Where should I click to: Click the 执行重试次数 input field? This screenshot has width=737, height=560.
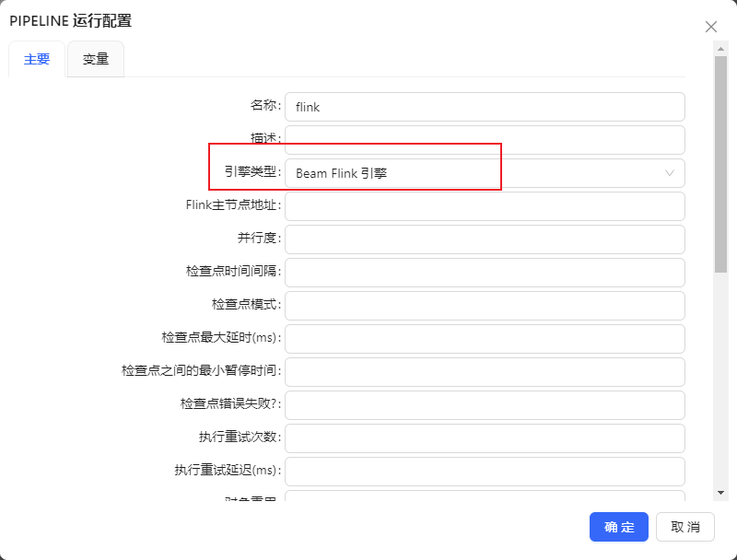coord(485,438)
